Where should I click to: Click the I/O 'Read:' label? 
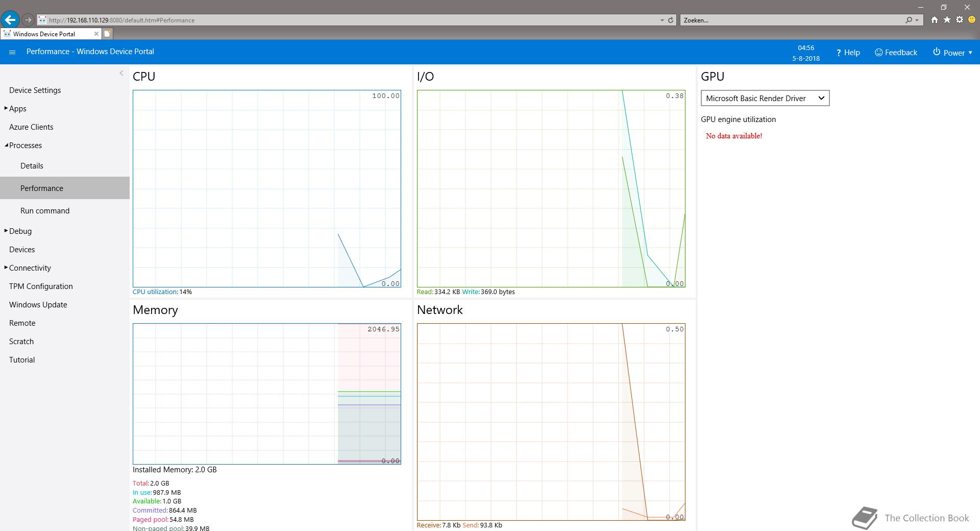425,292
